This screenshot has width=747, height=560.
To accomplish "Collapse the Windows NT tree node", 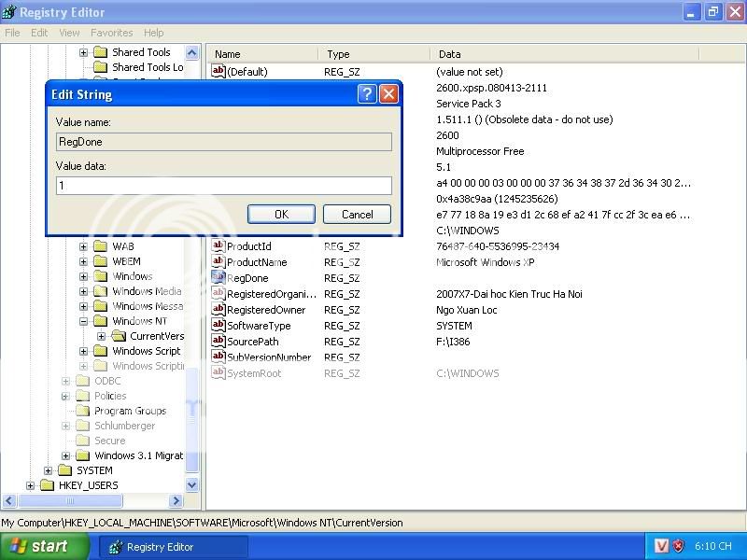I will (83, 321).
